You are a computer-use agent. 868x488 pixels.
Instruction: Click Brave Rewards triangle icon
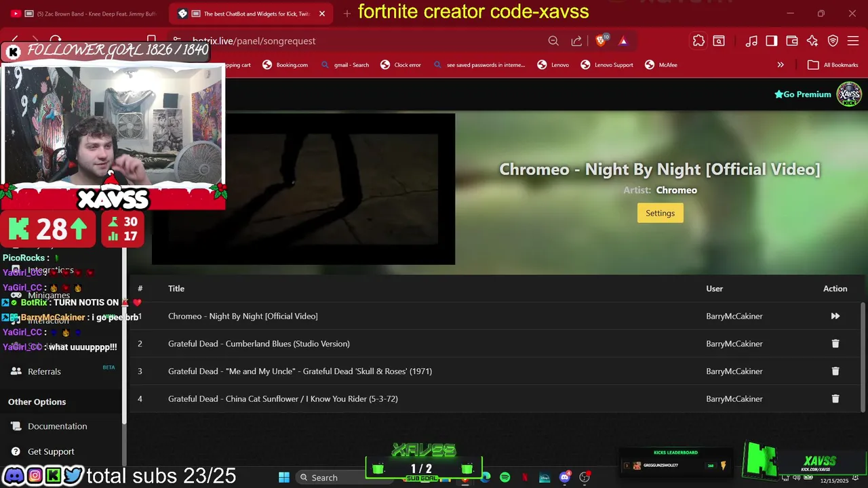point(623,41)
